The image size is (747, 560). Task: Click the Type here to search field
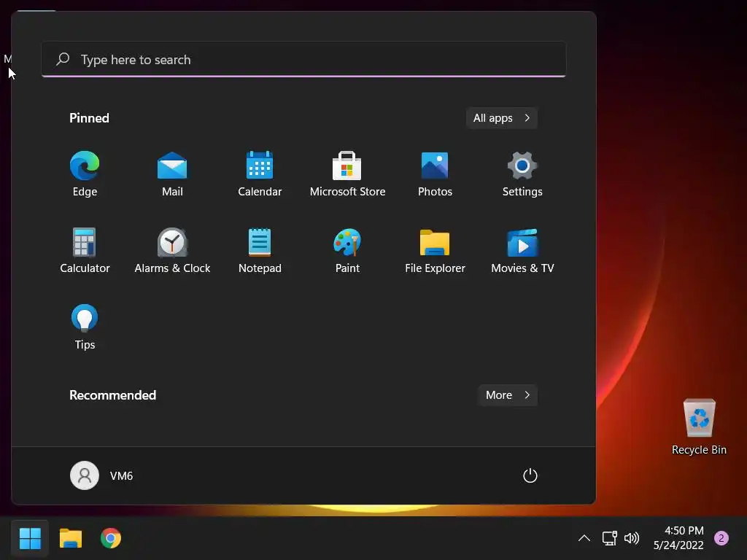coord(303,60)
